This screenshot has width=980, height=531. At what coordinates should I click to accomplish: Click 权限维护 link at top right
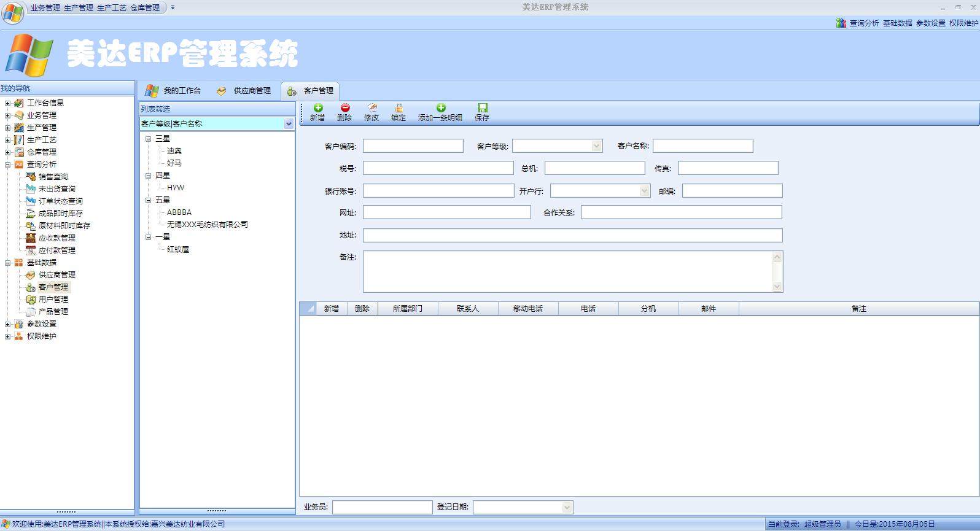pyautogui.click(x=964, y=23)
